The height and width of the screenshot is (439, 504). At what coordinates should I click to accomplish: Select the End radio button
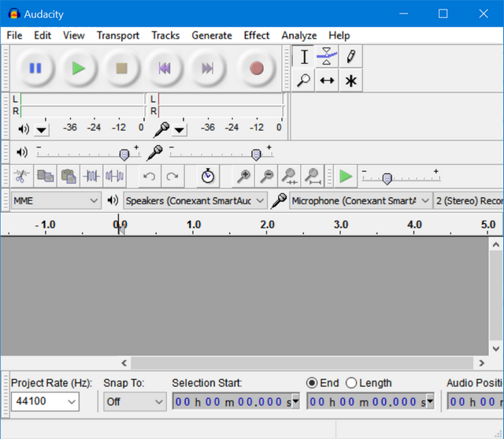tap(312, 383)
